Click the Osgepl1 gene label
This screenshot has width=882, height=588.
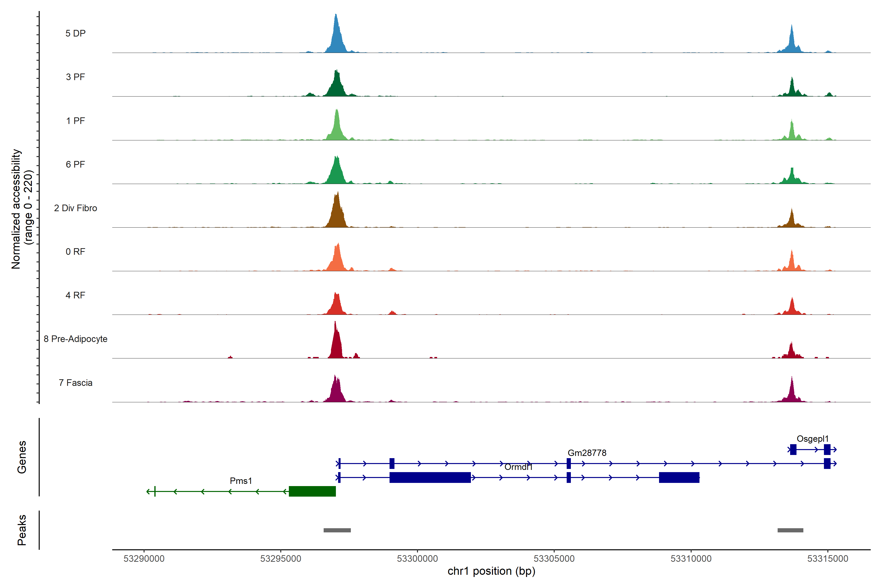[812, 438]
